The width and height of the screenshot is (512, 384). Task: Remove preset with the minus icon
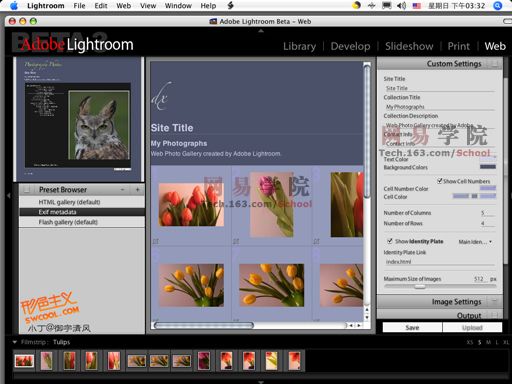[x=122, y=190]
